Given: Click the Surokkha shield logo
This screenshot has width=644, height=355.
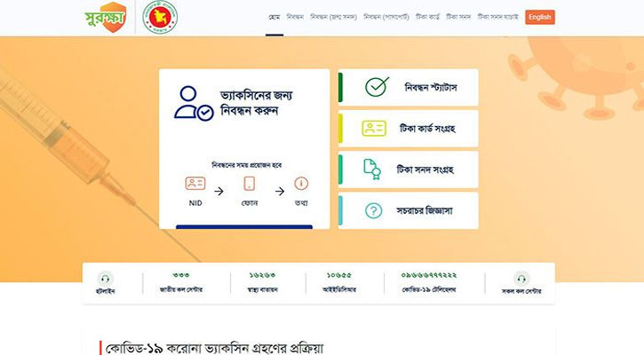Looking at the screenshot, I should tap(106, 17).
